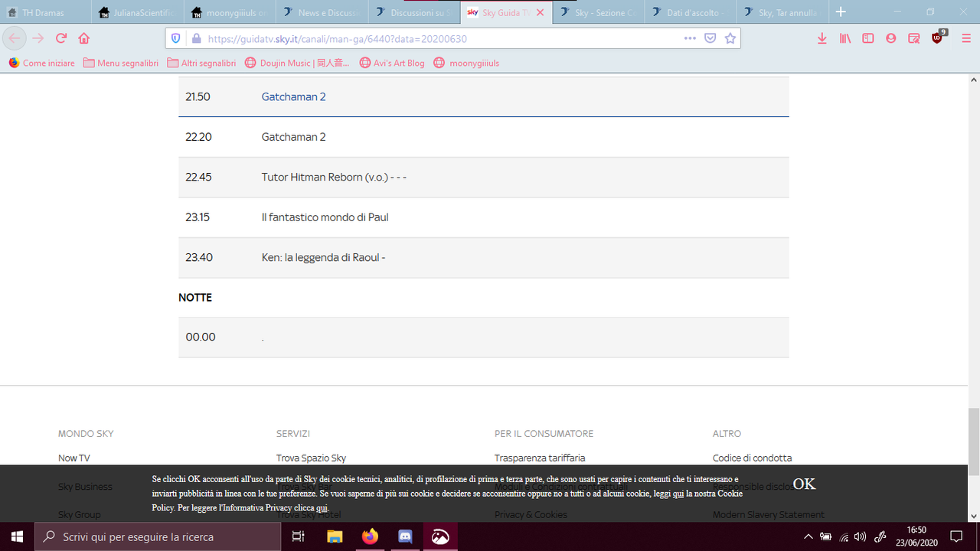Select the 22.20 Gatchaman 2 programme

click(484, 137)
